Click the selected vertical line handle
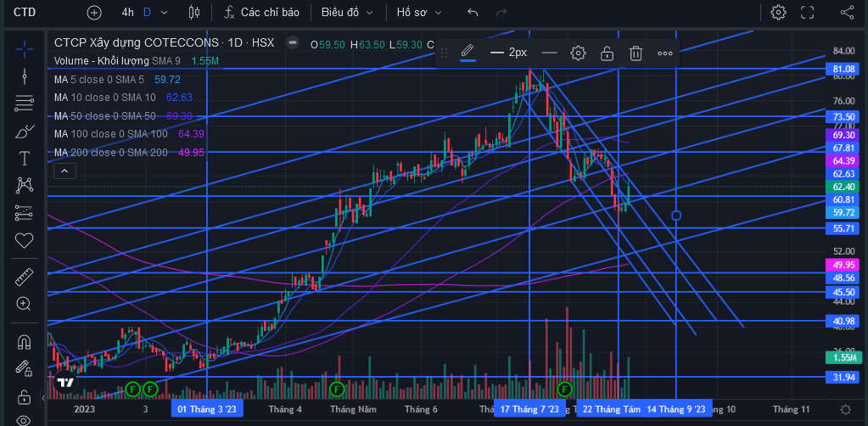The width and height of the screenshot is (868, 426). coord(676,216)
